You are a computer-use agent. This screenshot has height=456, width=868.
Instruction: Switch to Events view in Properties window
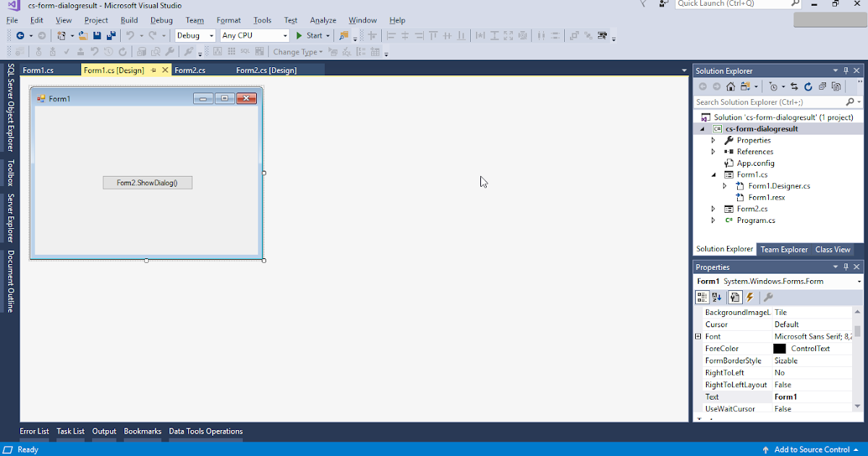click(749, 297)
